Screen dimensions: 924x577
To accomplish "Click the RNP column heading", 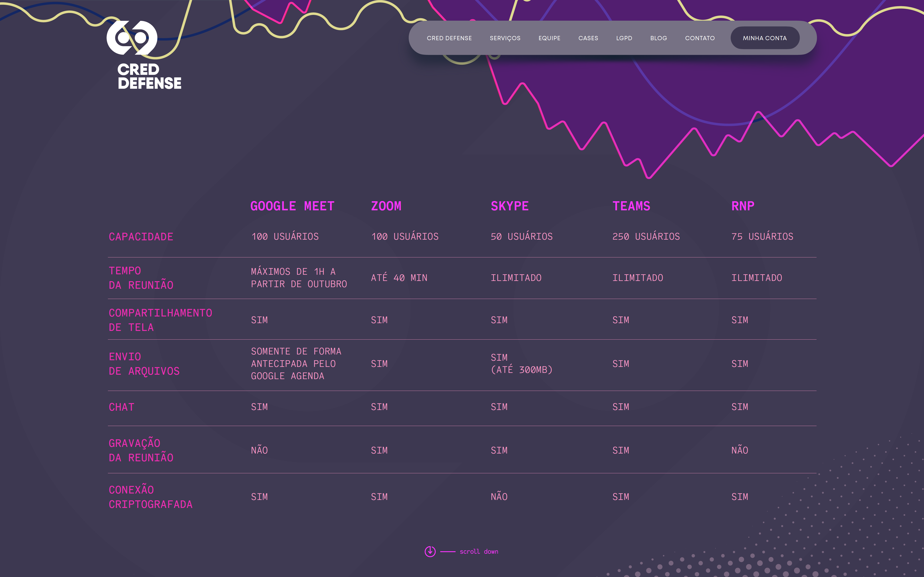I will point(742,206).
